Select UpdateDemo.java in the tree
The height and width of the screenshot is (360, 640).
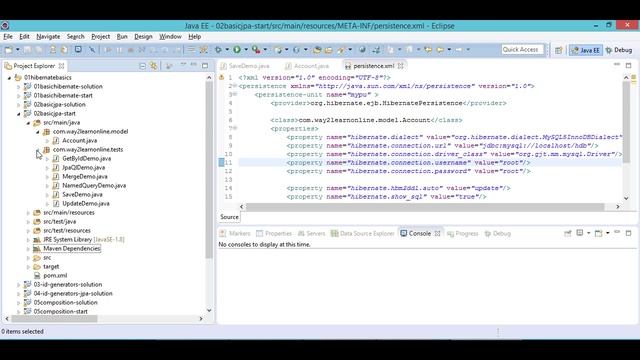click(86, 203)
